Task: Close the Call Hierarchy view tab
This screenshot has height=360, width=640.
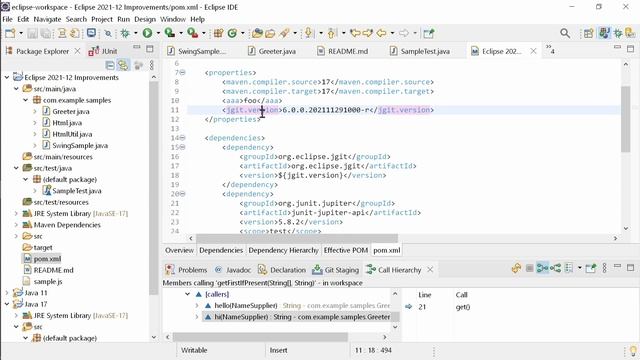Action: coord(430,270)
